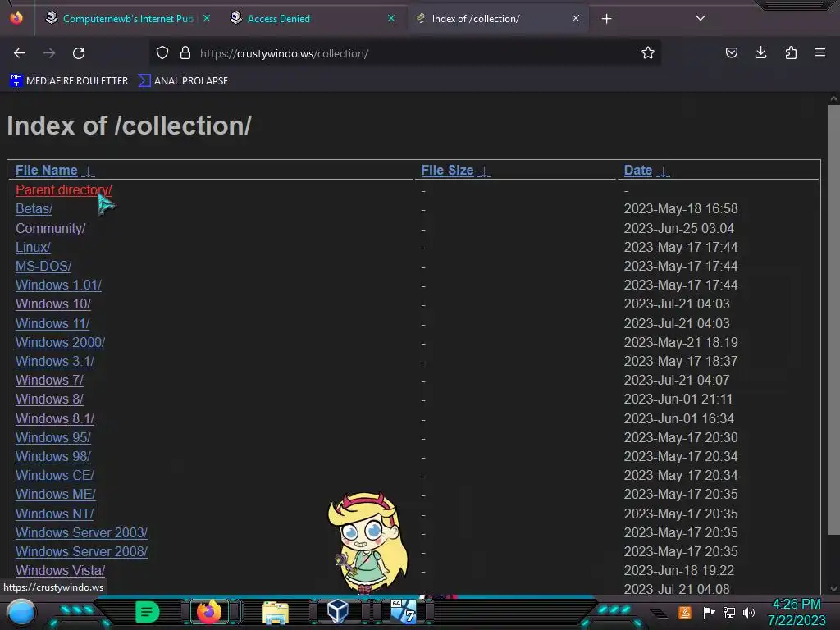The height and width of the screenshot is (630, 840).
Task: Open the green notes app on taskbar
Action: tap(148, 612)
